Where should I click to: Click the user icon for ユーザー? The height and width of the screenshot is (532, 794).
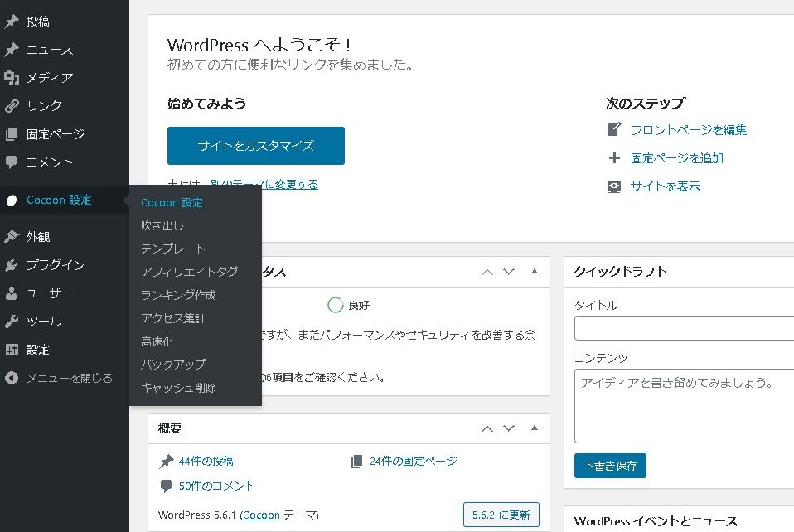click(12, 293)
